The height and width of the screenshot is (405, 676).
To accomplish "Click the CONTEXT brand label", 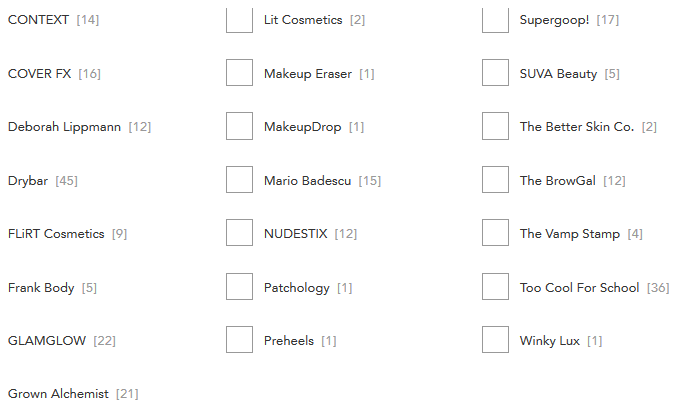I will (x=40, y=20).
